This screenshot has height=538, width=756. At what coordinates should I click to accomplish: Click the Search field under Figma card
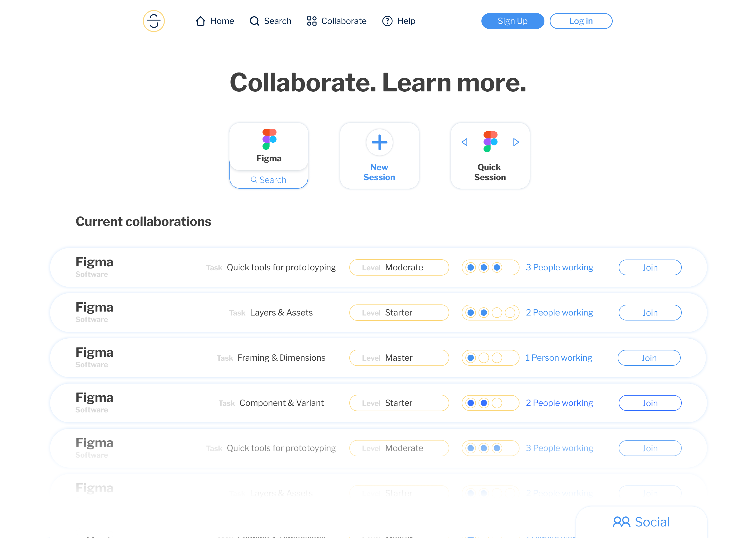269,180
